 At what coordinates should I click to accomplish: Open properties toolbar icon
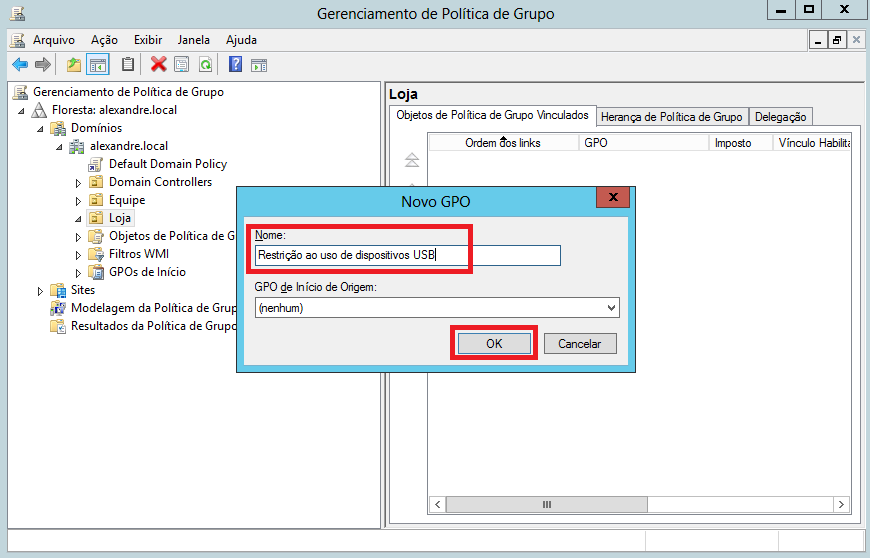[x=181, y=65]
